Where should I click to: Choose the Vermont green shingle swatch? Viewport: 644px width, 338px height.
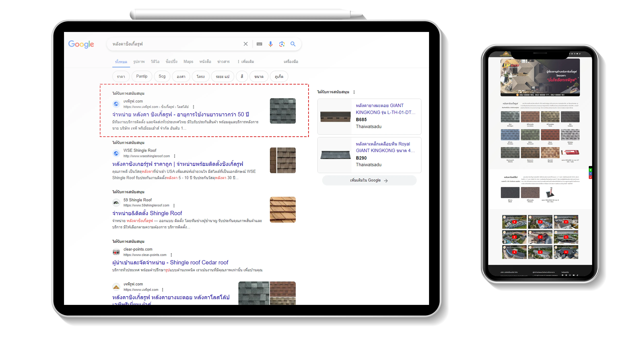(x=530, y=135)
